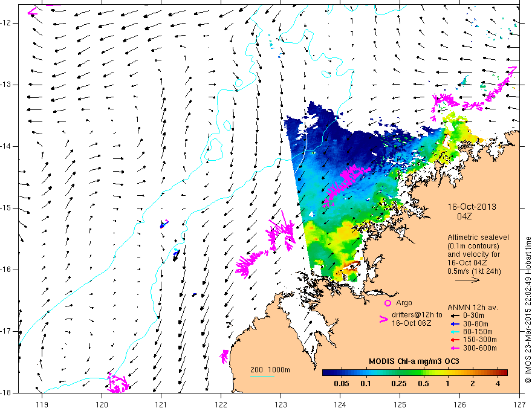The image size is (532, 411).
Task: Click the red 150-300m legend arrow
Action: point(455,340)
